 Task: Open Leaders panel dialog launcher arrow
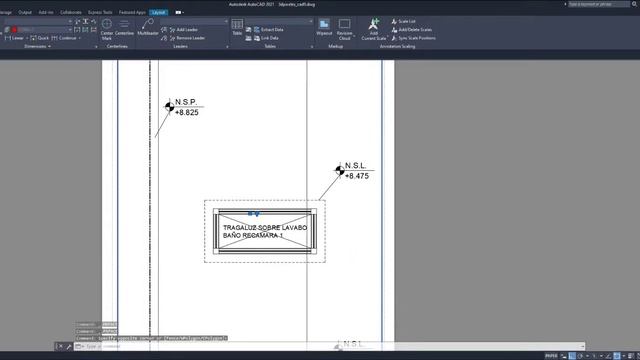(x=227, y=47)
